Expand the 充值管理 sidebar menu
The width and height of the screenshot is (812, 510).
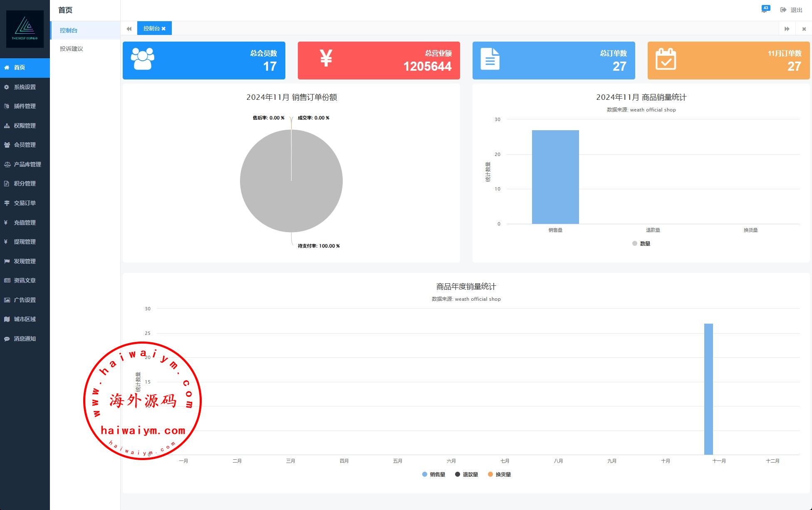coord(25,223)
